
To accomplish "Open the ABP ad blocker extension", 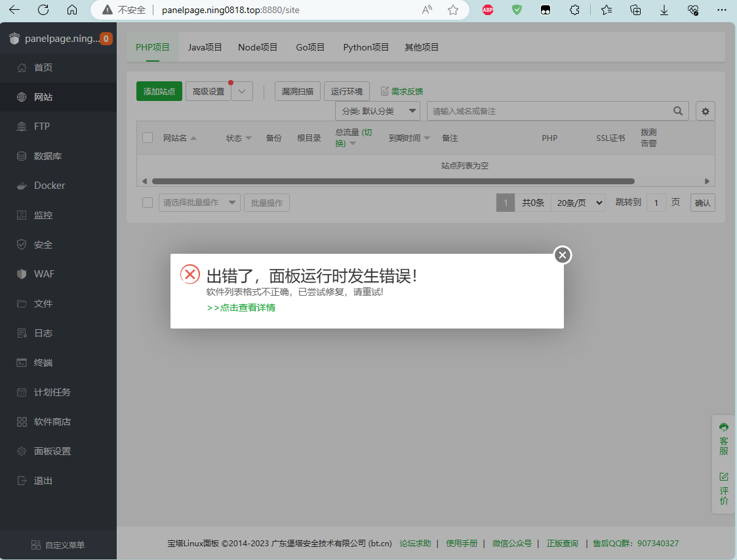I will pos(488,10).
